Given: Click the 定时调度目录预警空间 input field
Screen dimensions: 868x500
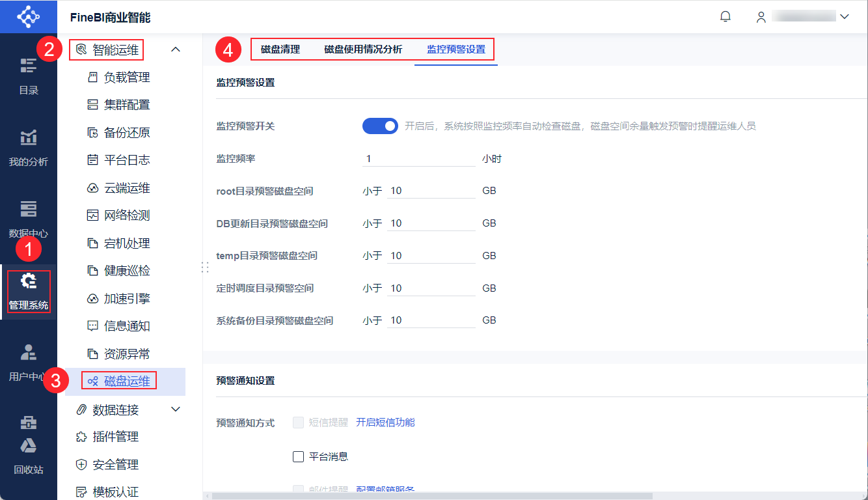Looking at the screenshot, I should pos(431,288).
